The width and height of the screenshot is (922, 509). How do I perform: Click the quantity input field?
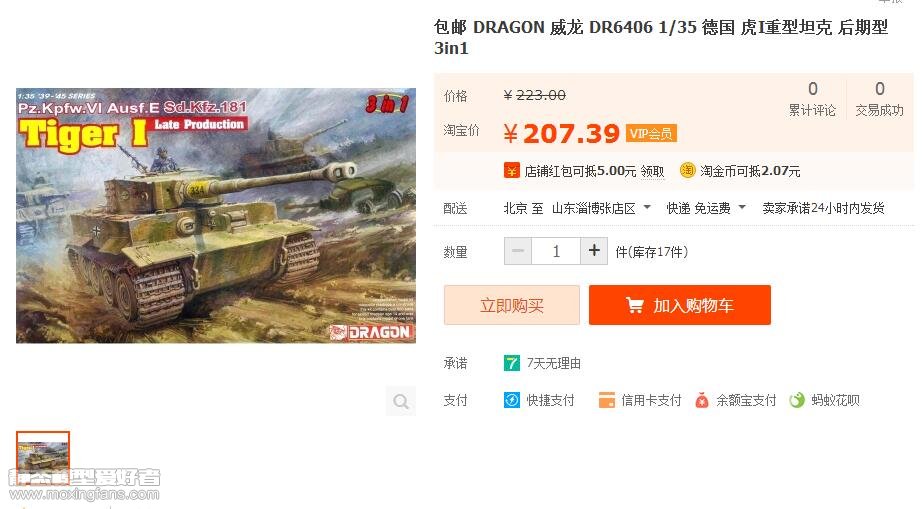tap(556, 251)
